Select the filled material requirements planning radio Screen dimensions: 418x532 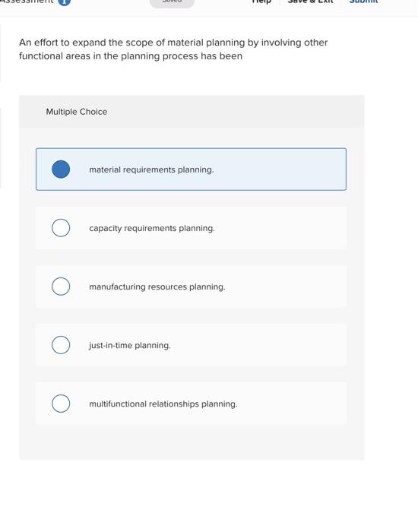pos(61,169)
